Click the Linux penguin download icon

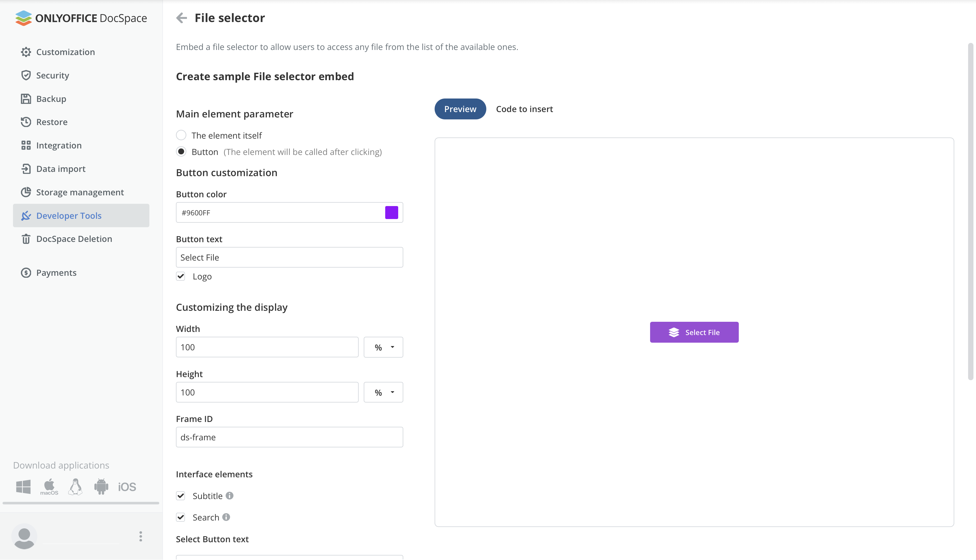pos(75,487)
